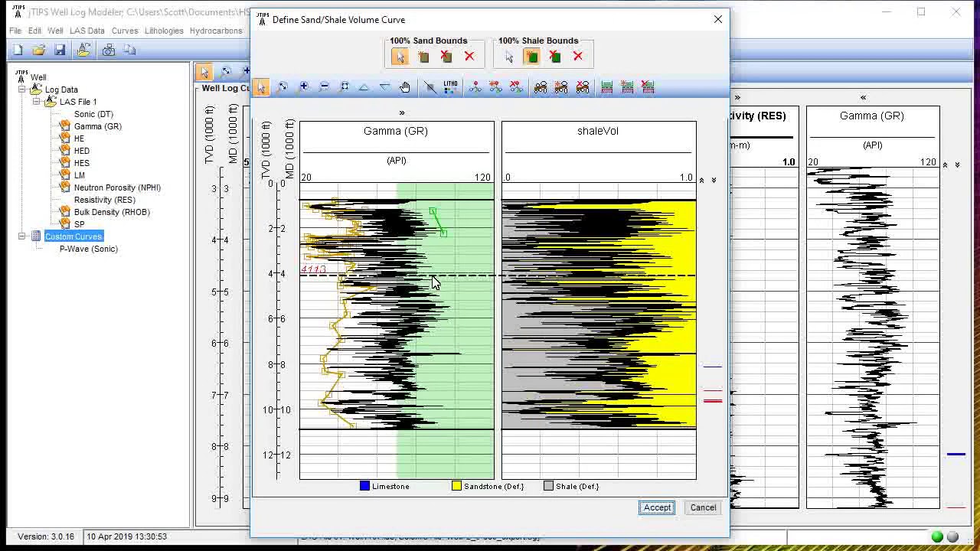Click Open folder icon in main toolbar
The height and width of the screenshot is (551, 980).
pyautogui.click(x=39, y=50)
